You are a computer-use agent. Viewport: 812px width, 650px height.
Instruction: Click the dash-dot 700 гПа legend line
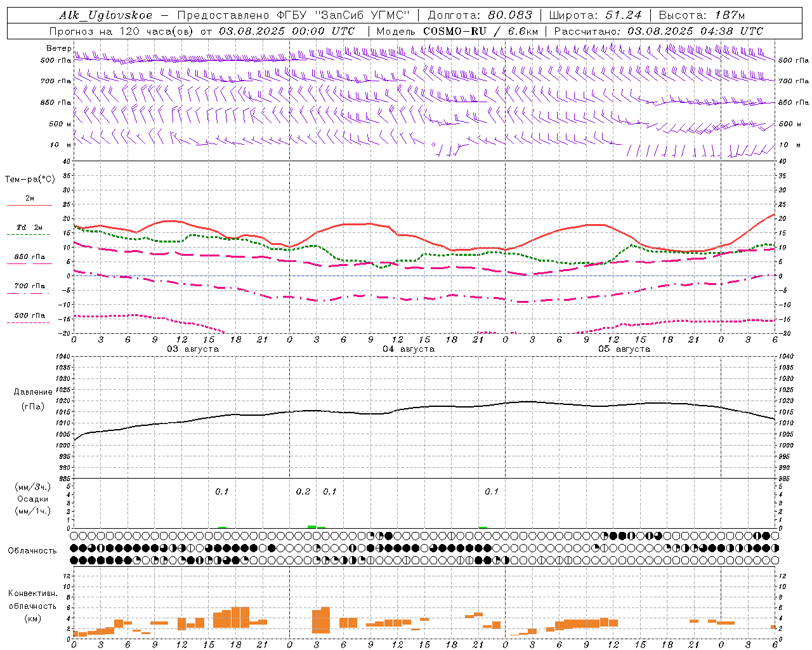pyautogui.click(x=28, y=293)
